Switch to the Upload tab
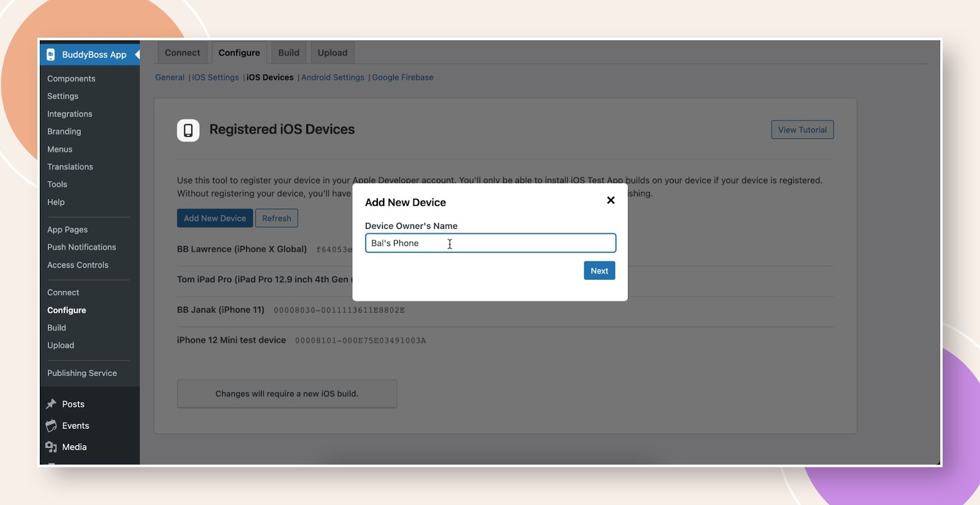Screen dimensions: 980x505 coord(333,53)
